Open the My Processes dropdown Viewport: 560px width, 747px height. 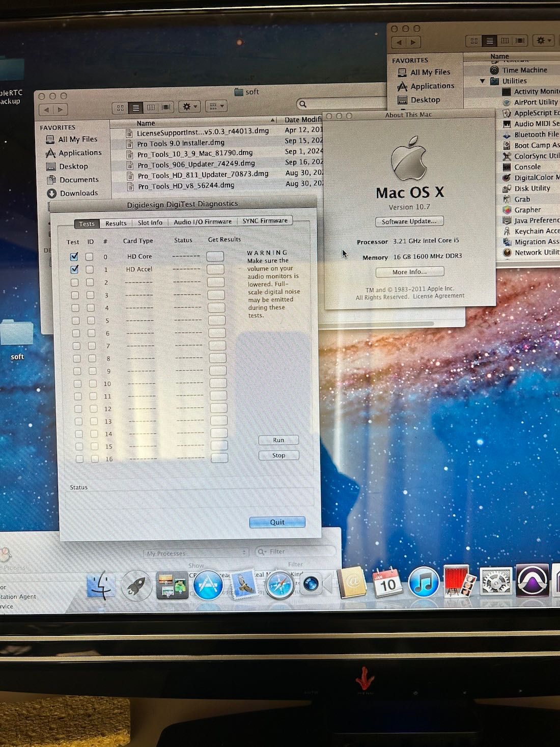tap(197, 552)
